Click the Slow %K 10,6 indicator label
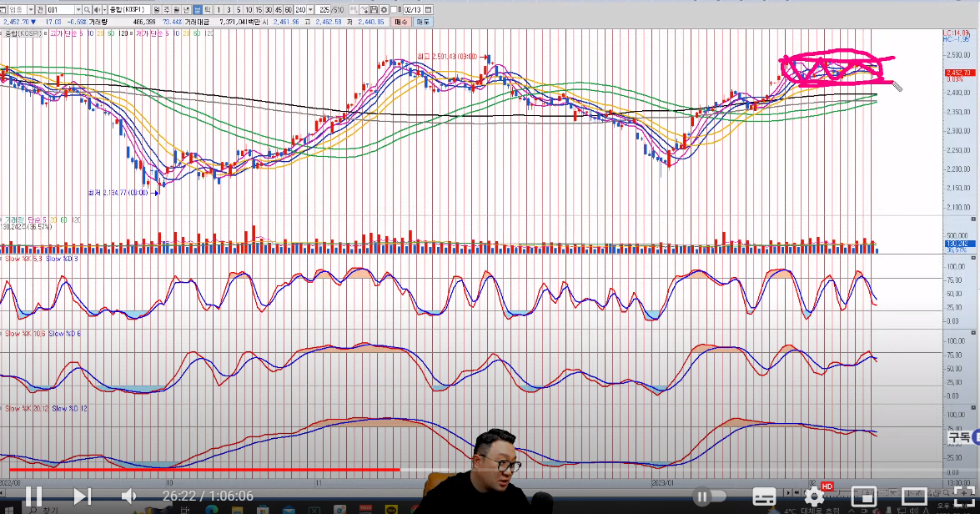980x514 pixels. click(25, 333)
